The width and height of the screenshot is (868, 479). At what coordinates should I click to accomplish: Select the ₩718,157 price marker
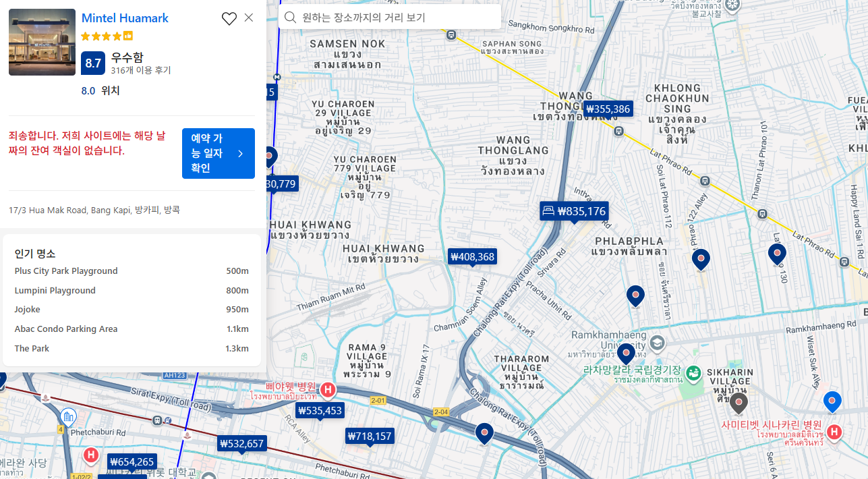pos(370,436)
